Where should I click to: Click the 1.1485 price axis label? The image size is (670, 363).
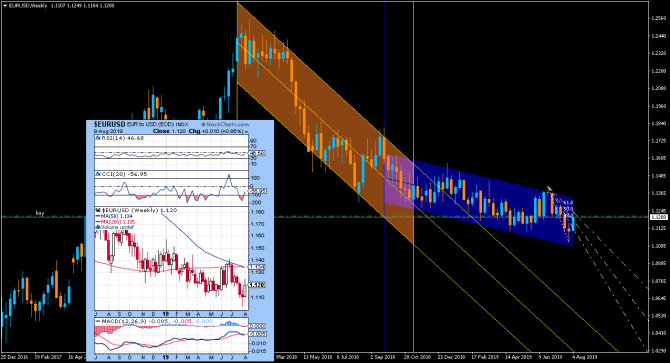[x=658, y=176]
